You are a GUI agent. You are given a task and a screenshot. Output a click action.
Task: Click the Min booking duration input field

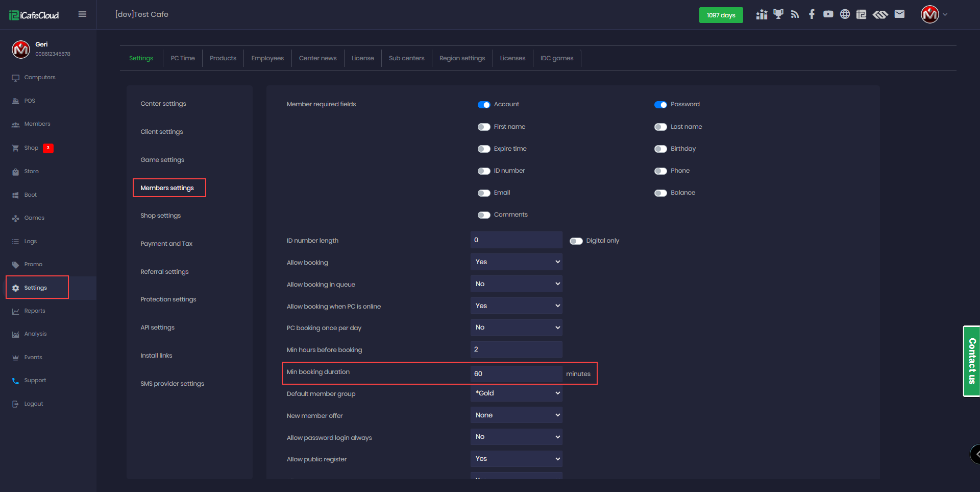(x=516, y=374)
